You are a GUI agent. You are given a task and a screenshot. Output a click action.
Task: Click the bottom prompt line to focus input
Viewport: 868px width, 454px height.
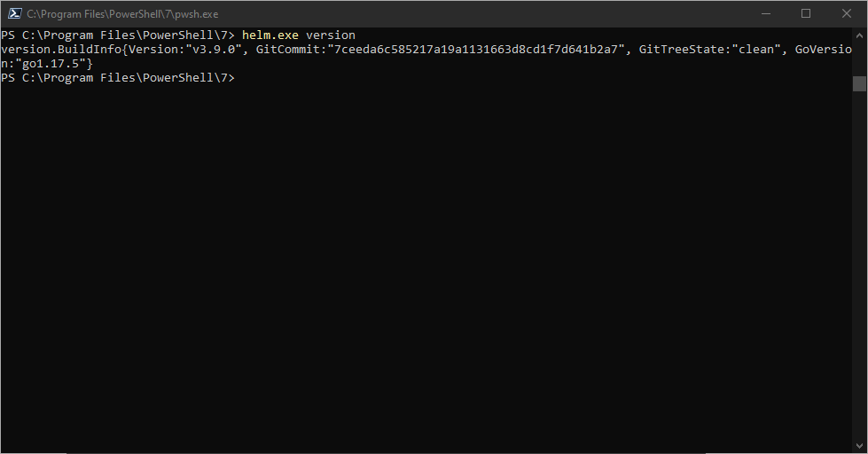tap(117, 78)
